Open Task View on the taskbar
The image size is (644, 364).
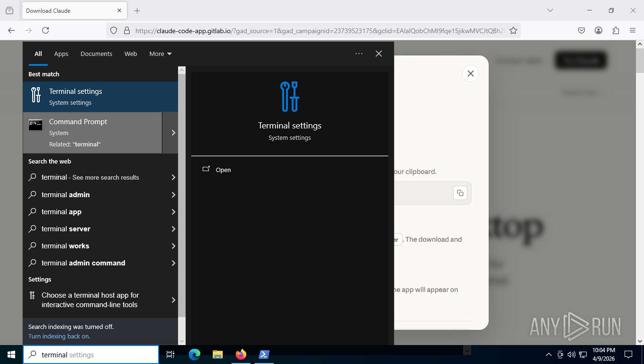tap(170, 355)
